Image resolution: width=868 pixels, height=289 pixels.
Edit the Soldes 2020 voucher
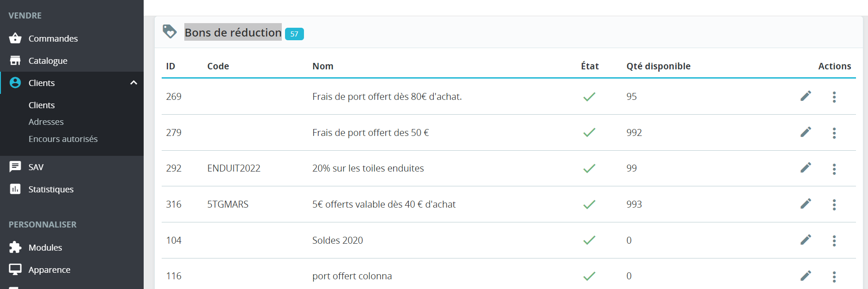pyautogui.click(x=806, y=240)
